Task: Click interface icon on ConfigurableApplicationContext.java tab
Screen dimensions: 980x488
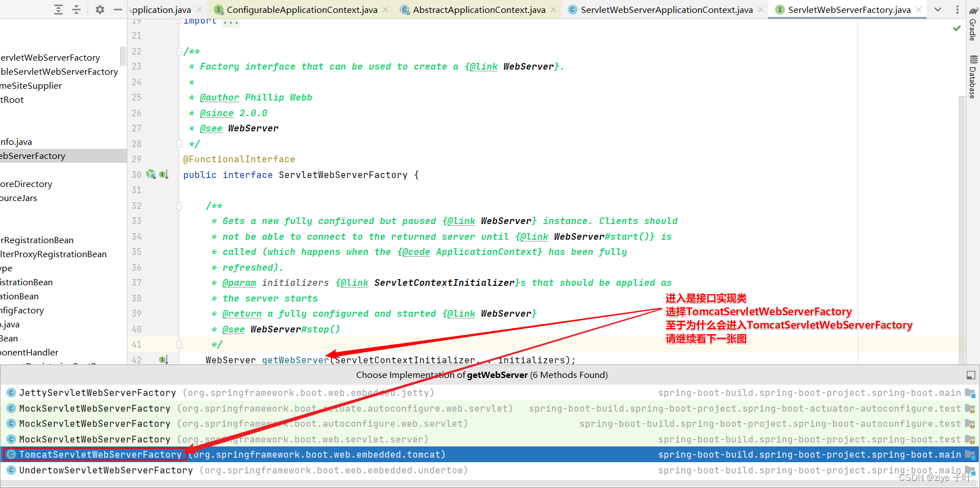Action: click(x=219, y=10)
